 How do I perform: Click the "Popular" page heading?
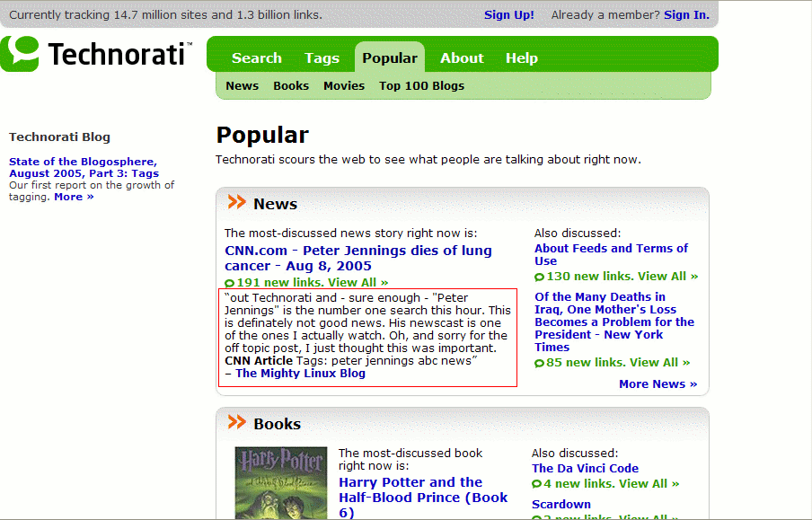(x=262, y=136)
